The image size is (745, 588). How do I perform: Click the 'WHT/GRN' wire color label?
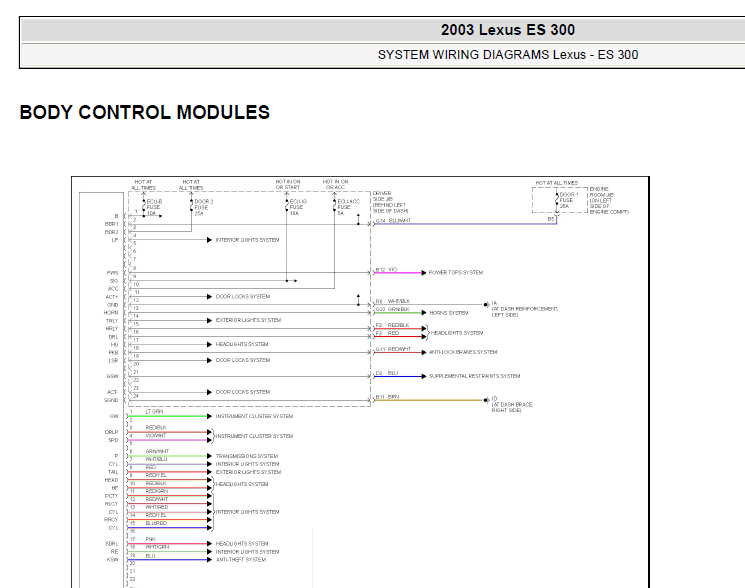pyautogui.click(x=157, y=547)
